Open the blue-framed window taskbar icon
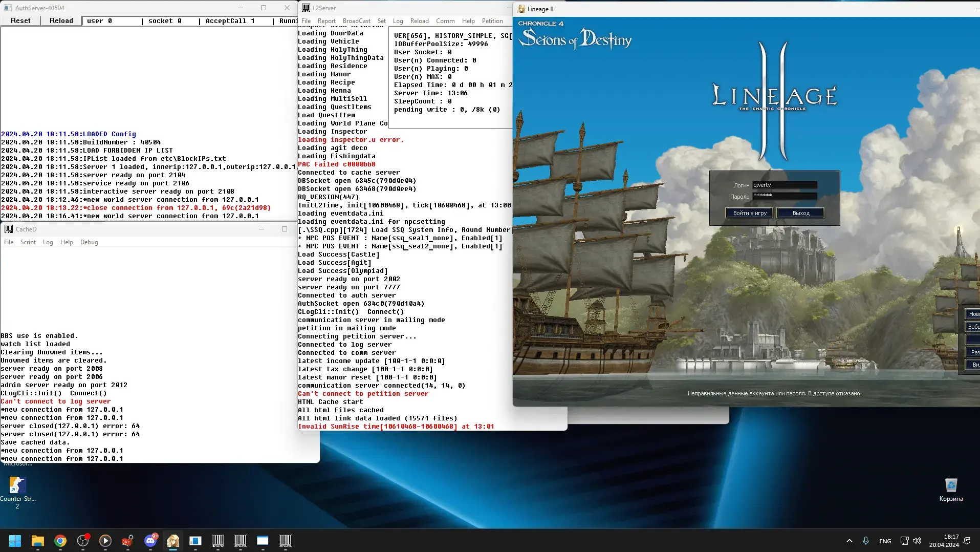Screen dimensions: 980x552 pyautogui.click(x=195, y=541)
